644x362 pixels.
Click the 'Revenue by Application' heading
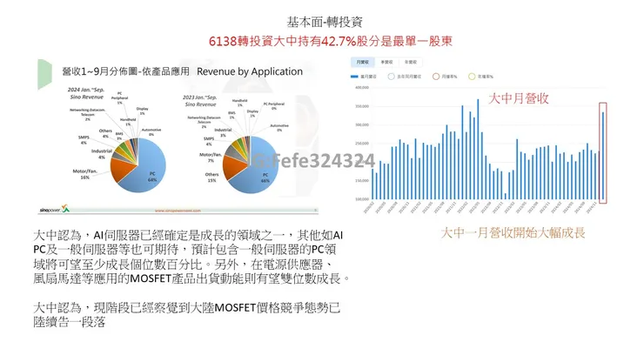250,71
